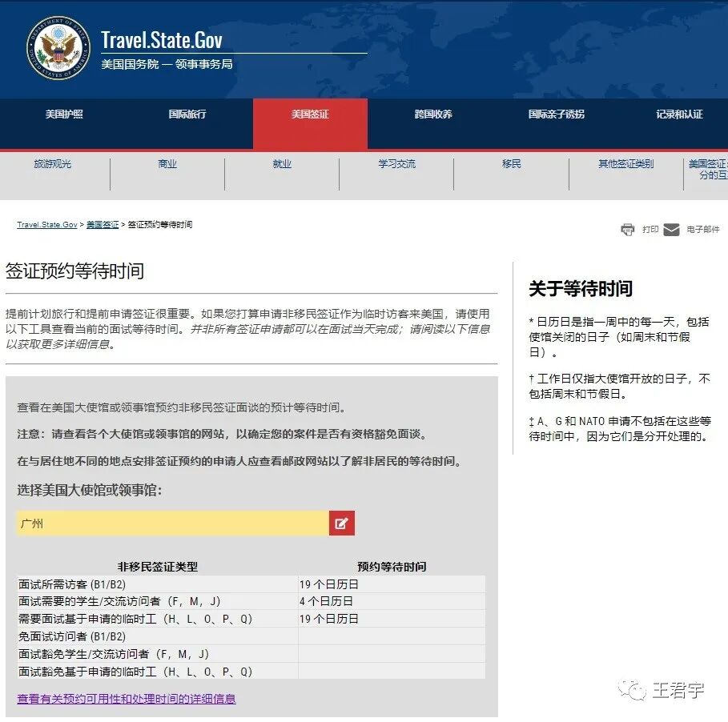Viewport: 728px width, 722px height.
Task: Select the 美国签证 tab
Action: 310,114
